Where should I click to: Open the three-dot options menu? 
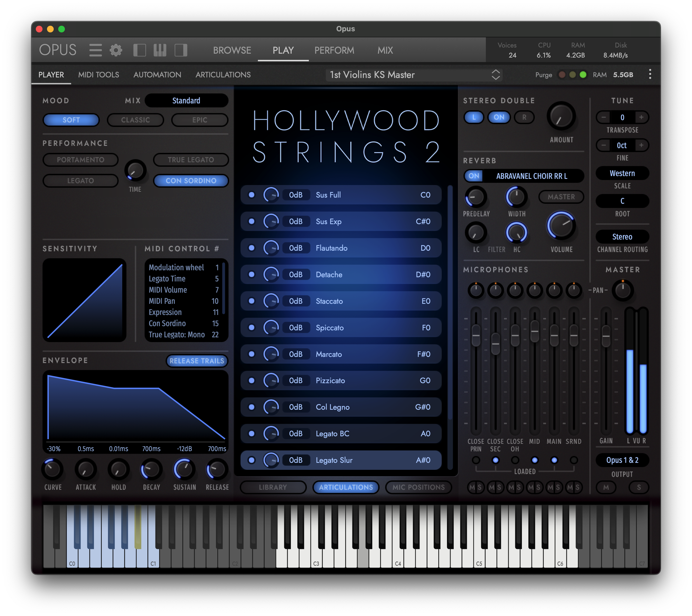point(650,74)
